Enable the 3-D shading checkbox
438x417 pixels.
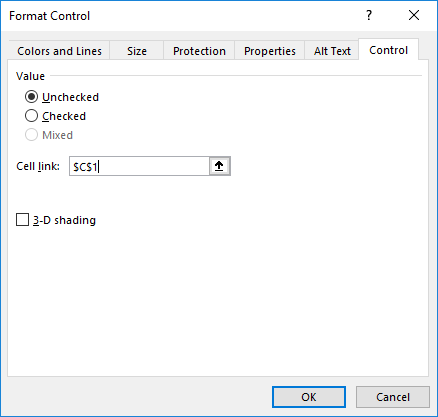pyautogui.click(x=22, y=220)
